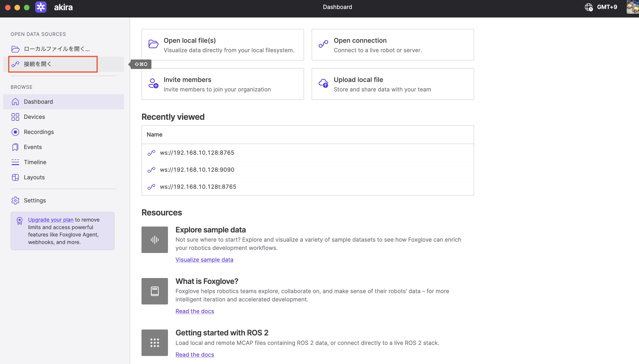Click the add-user icon in Invite members card

tap(154, 83)
